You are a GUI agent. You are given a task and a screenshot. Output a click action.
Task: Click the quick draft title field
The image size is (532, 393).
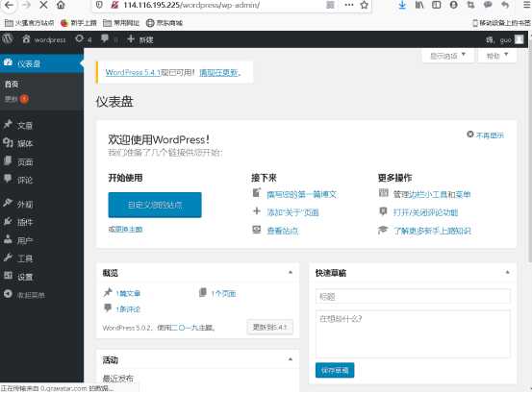(x=413, y=297)
